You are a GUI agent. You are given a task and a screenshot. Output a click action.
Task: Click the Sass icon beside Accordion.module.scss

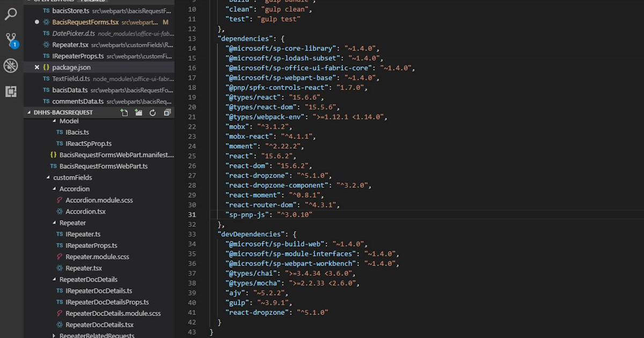click(60, 200)
